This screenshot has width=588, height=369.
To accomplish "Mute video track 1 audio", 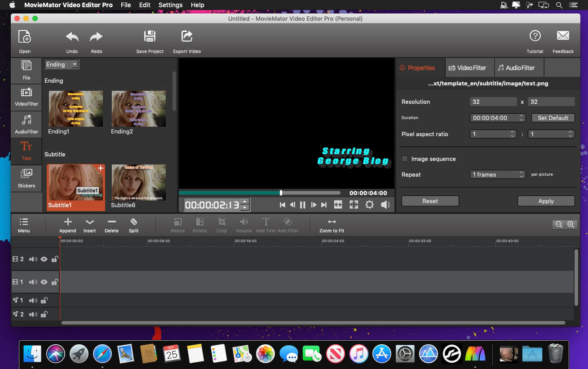I will (x=33, y=282).
